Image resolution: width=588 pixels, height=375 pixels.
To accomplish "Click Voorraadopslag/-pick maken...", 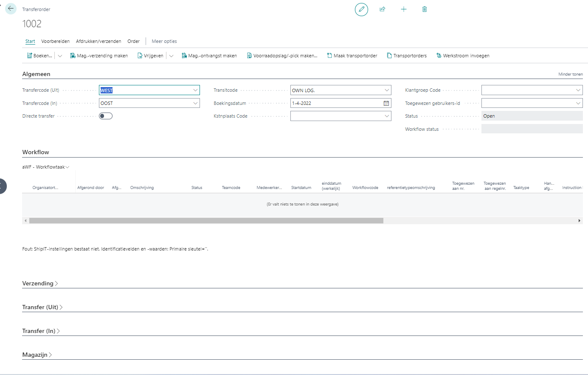I will [x=282, y=56].
